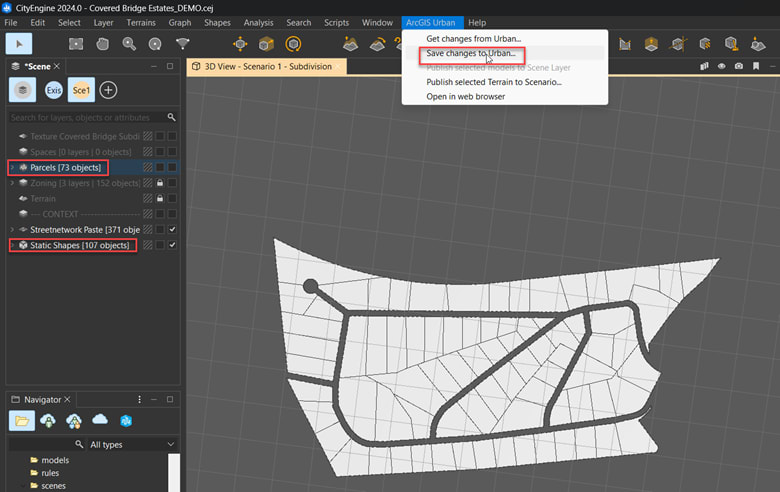Image resolution: width=780 pixels, height=492 pixels.
Task: Open the Navigator local folder view
Action: pyautogui.click(x=22, y=421)
